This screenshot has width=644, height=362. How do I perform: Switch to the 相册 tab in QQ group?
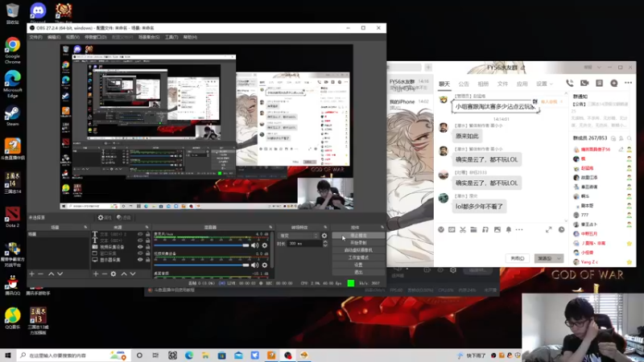pyautogui.click(x=483, y=84)
